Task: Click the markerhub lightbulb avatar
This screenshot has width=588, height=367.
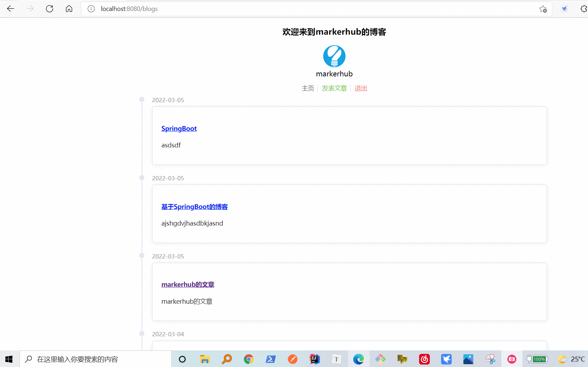Action: click(334, 56)
